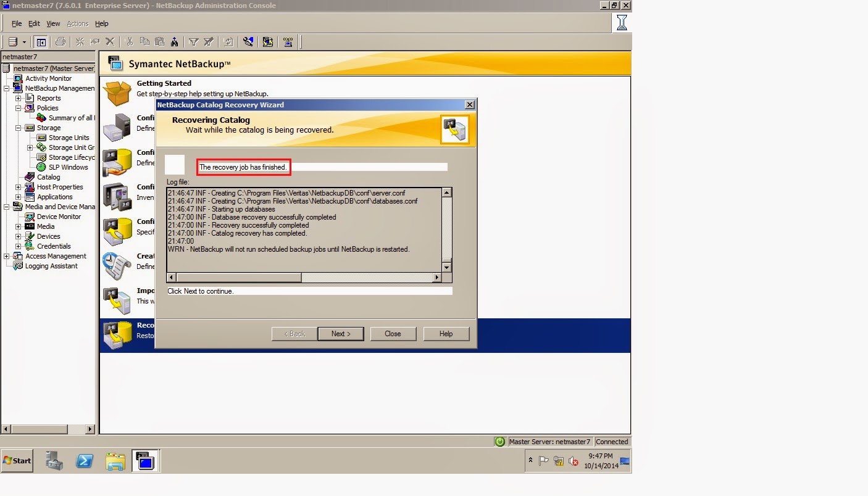
Task: Click Close in the recovery wizard
Action: pos(393,333)
